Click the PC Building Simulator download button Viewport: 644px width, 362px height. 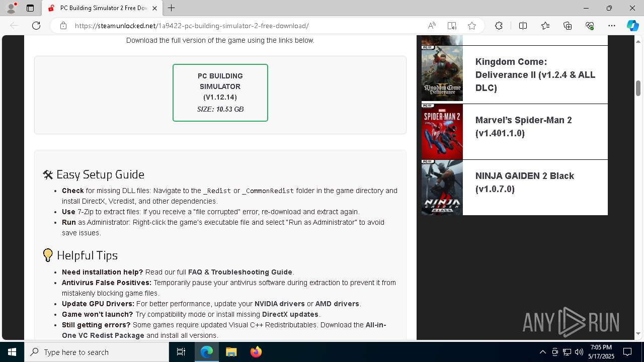coord(220,93)
